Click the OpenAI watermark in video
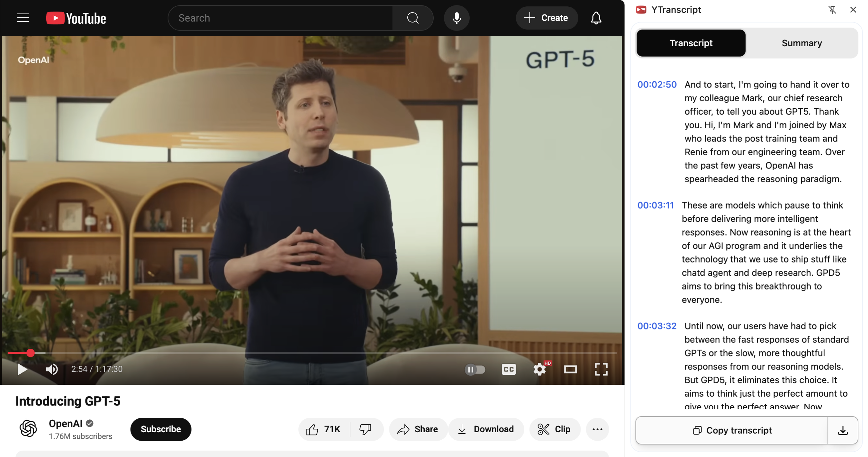 (x=33, y=60)
